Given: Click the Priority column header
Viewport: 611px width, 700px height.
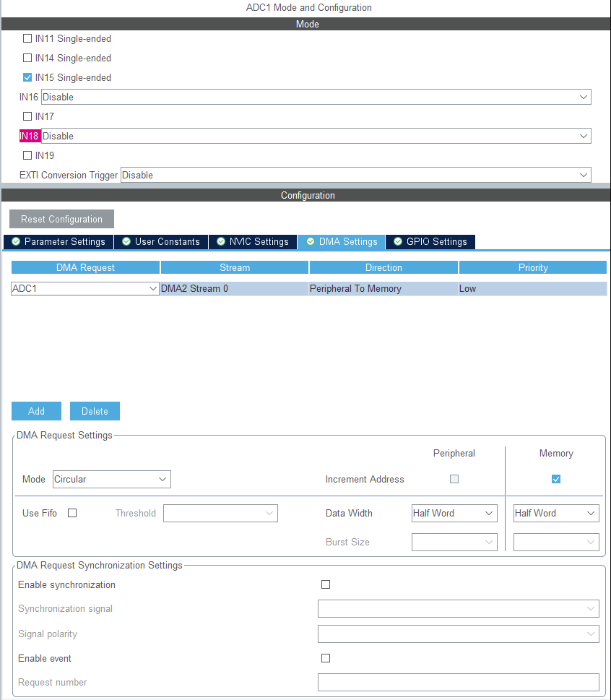Looking at the screenshot, I should pyautogui.click(x=533, y=267).
